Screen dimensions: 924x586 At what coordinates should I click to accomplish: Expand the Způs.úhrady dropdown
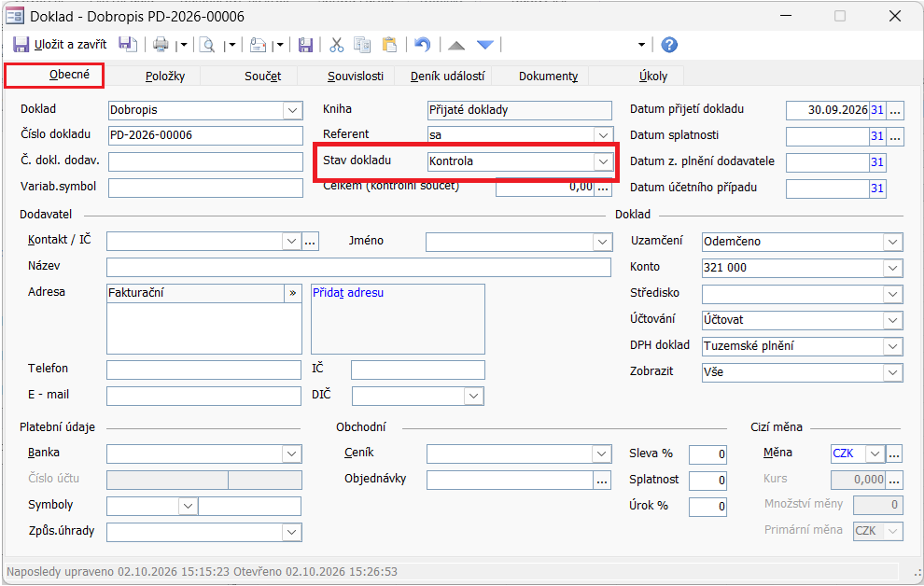tap(292, 532)
